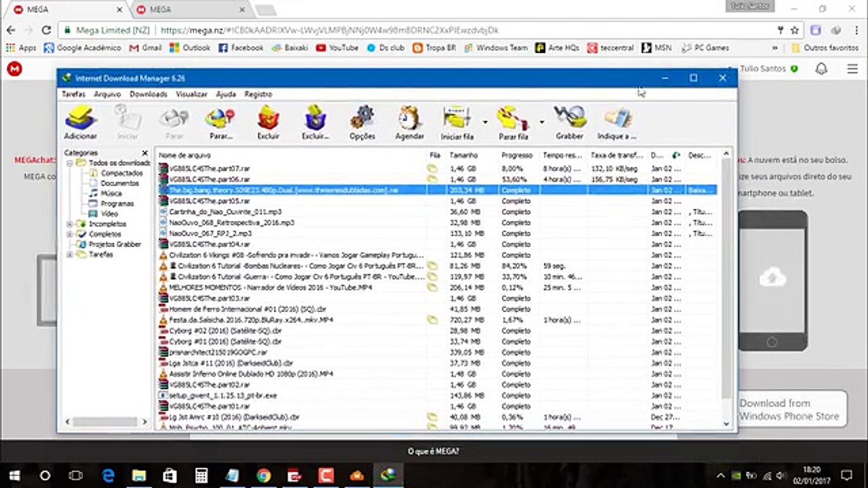Open MEGA notifications bell icon
Viewport: 868px width, 488px height.
click(x=821, y=69)
